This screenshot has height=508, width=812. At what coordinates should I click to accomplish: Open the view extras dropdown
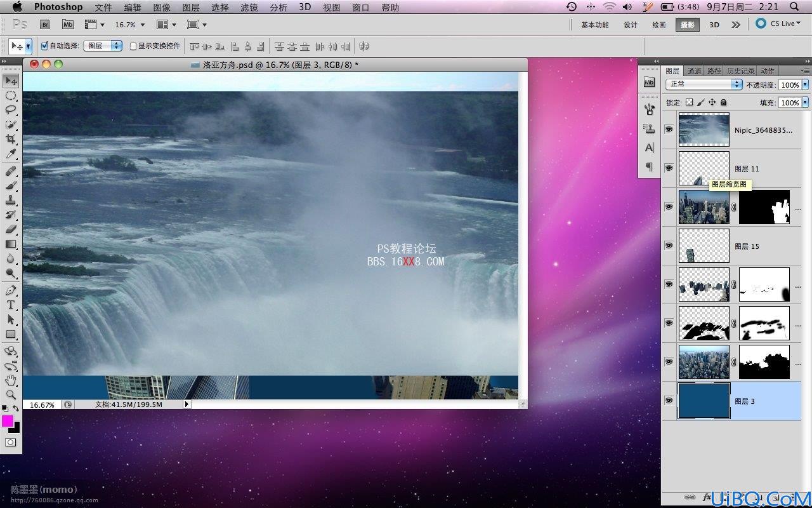[95, 24]
